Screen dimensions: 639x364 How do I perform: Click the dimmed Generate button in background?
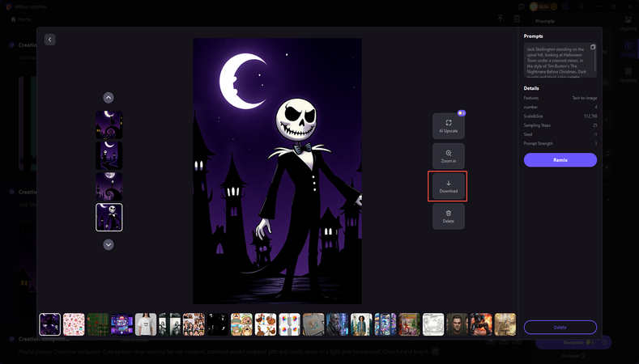tap(573, 342)
